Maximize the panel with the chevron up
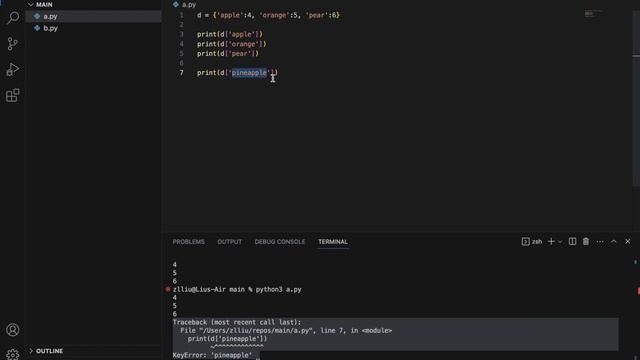The height and width of the screenshot is (360, 640). [x=613, y=242]
